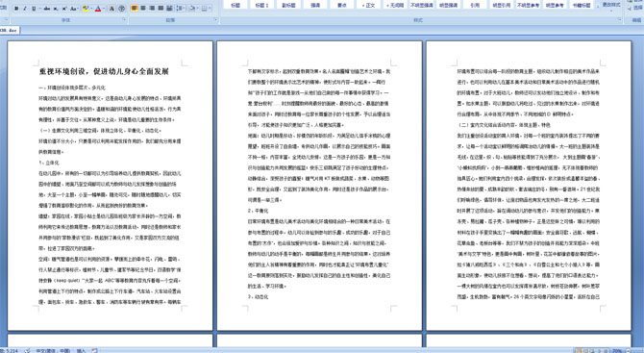644x353 pixels.
Task: Apply the 正文 style from gallery
Action: (x=368, y=5)
